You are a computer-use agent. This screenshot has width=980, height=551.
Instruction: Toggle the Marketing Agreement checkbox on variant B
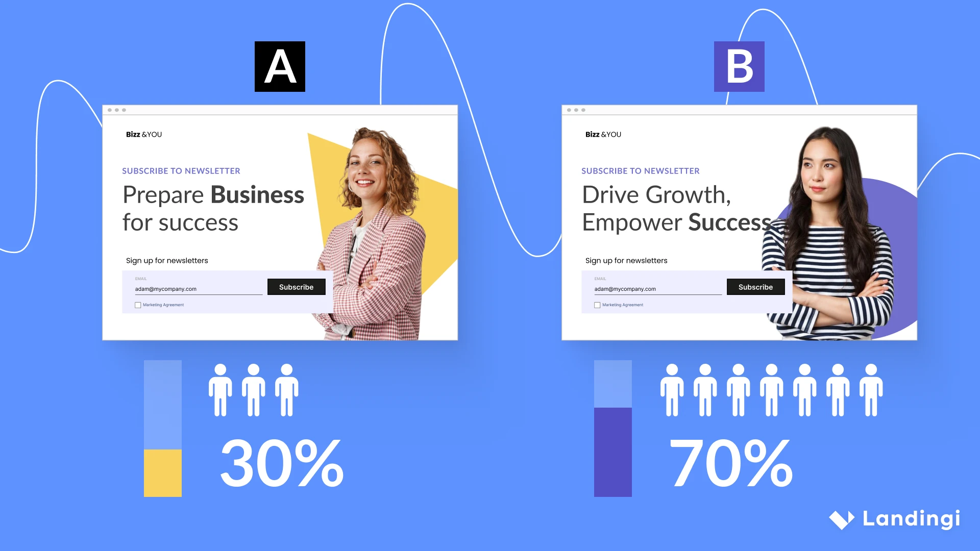[597, 305]
